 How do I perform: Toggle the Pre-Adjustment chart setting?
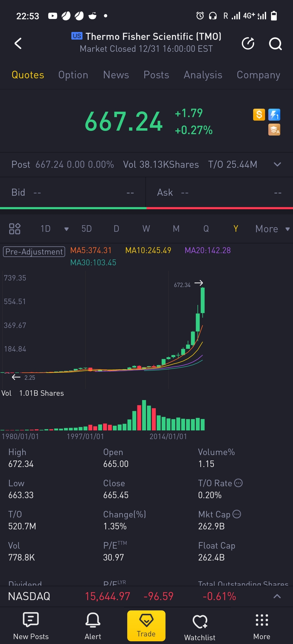coord(34,252)
